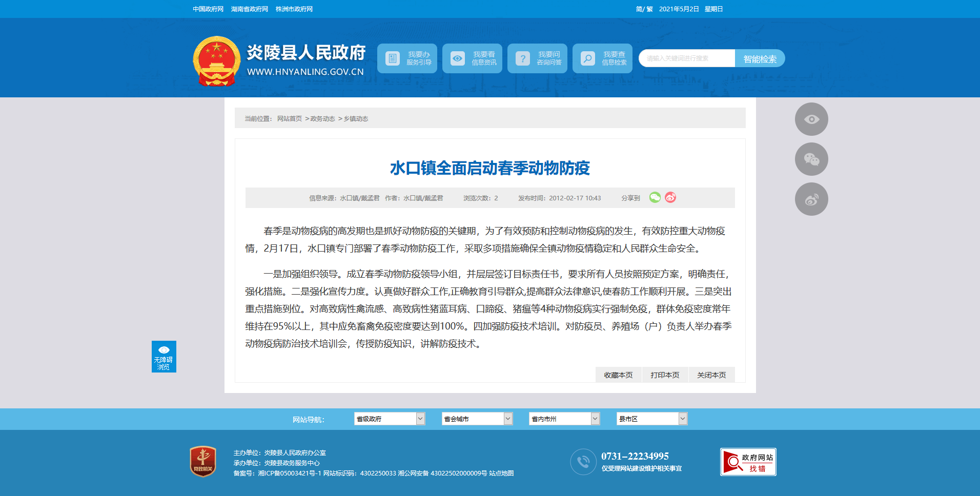The height and width of the screenshot is (496, 980).
Task: Click the keyword search input field
Action: point(686,58)
